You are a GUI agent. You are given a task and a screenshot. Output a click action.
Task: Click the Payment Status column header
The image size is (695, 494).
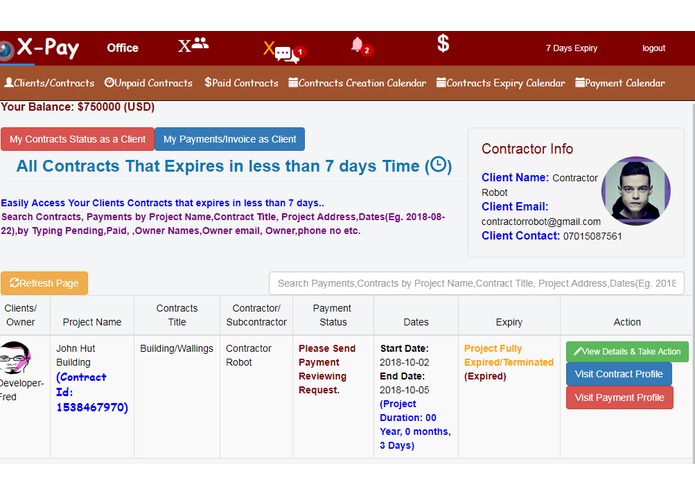[332, 315]
